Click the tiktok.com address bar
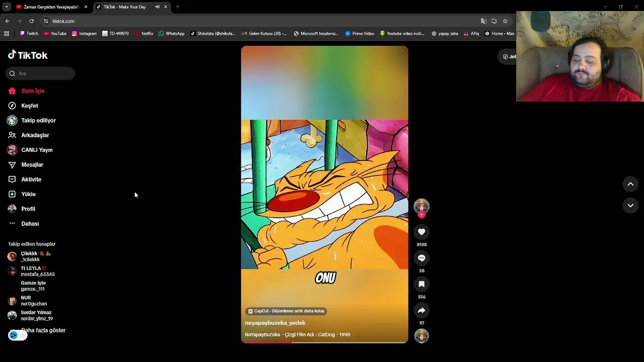 (262, 21)
